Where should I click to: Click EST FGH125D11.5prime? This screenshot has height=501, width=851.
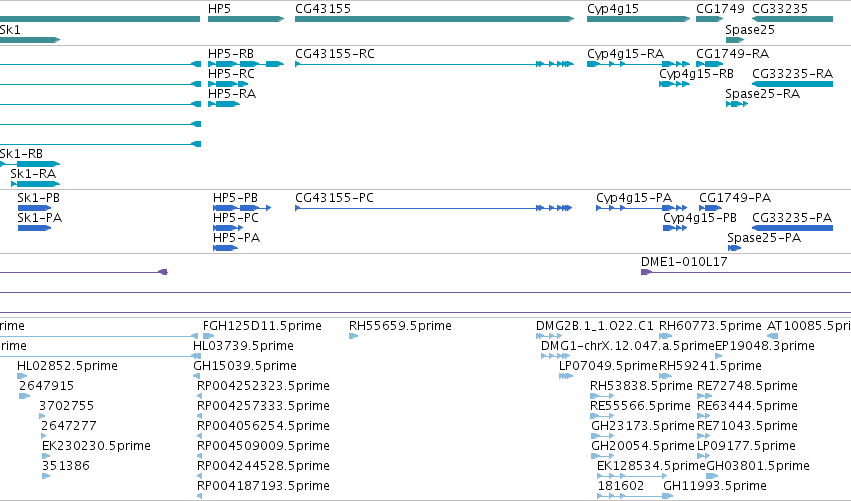208,336
